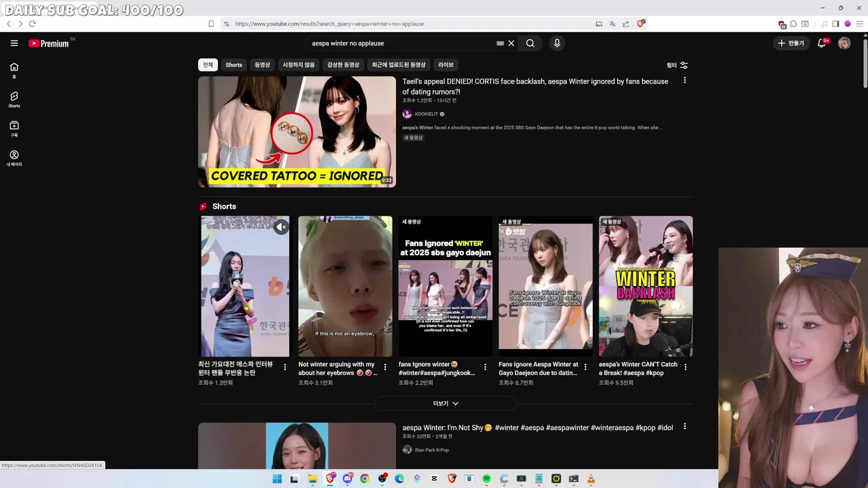Image resolution: width=868 pixels, height=488 pixels.
Task: Open the 'WINTER BACKLASH' short thumbnail
Action: click(x=646, y=286)
